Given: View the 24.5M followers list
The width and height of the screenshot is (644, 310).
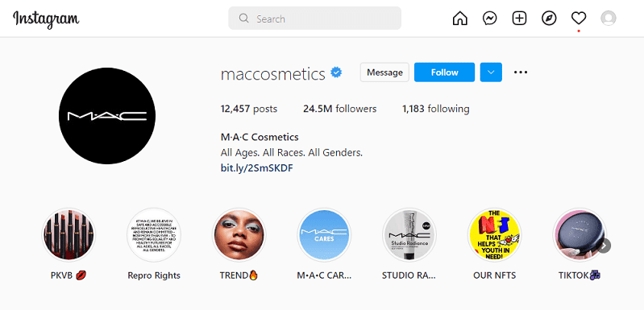Looking at the screenshot, I should coord(339,109).
